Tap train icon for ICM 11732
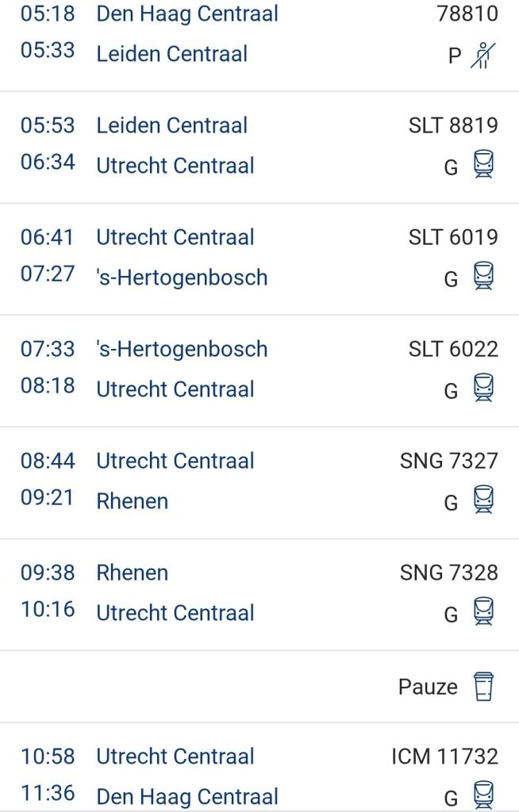This screenshot has height=812, width=519. [483, 794]
